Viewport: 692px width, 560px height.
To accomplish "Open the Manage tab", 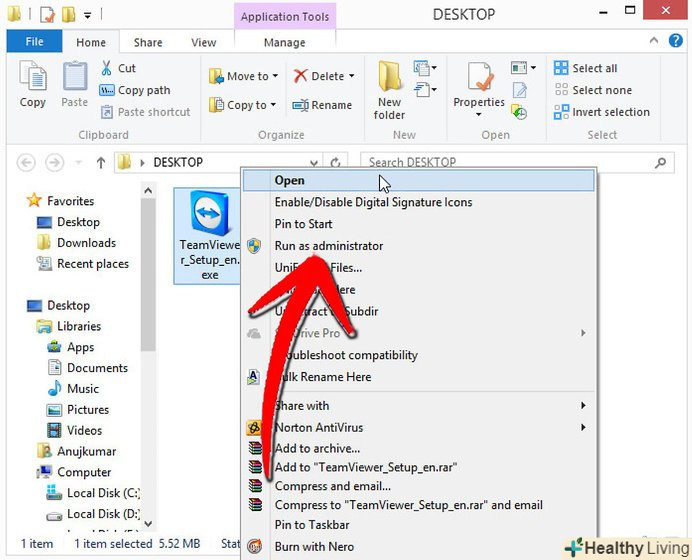I will tap(285, 42).
